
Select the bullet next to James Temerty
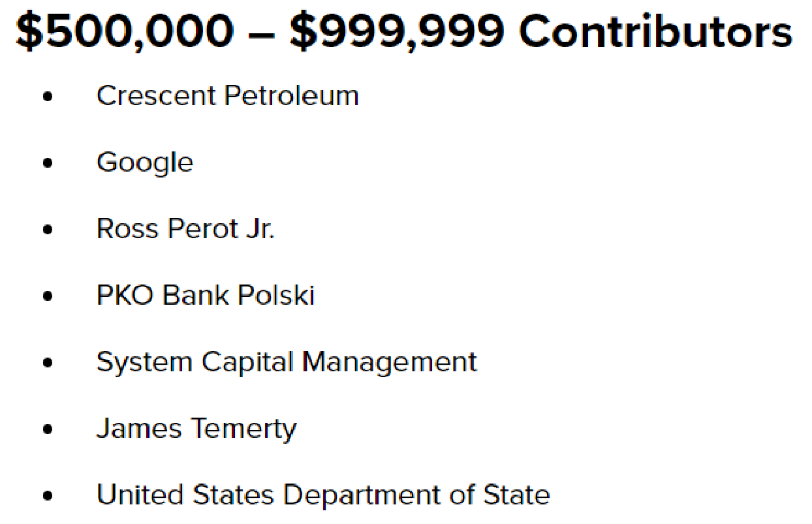47,430
